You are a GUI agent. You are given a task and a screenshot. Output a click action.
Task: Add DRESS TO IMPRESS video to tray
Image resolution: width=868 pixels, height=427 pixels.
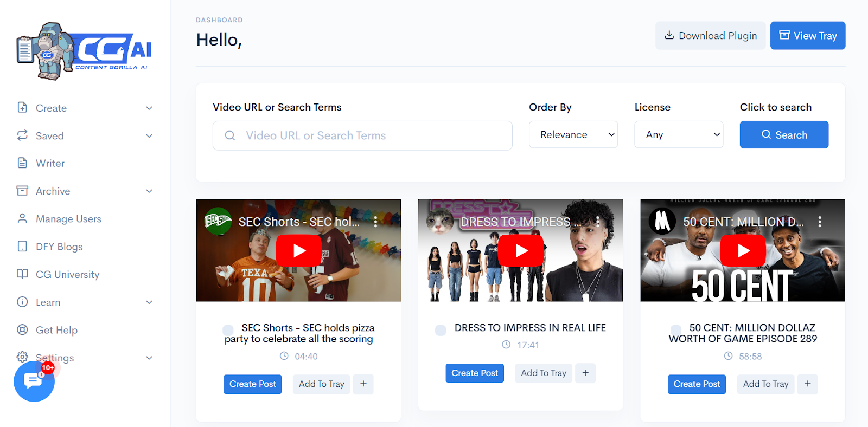(x=544, y=373)
